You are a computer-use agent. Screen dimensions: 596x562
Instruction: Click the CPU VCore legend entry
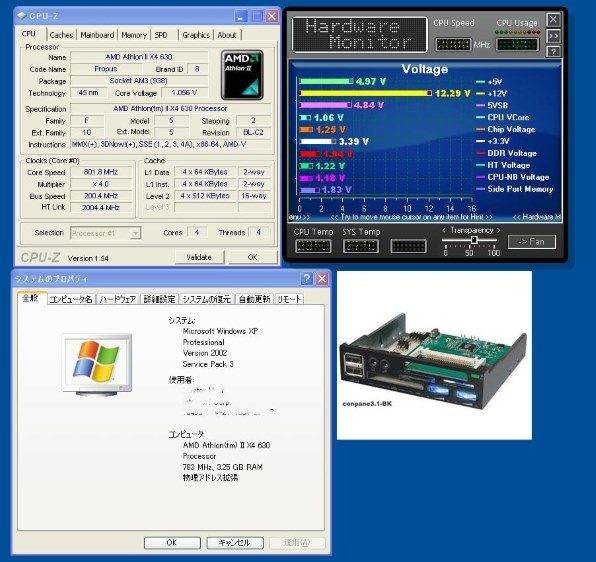point(502,117)
